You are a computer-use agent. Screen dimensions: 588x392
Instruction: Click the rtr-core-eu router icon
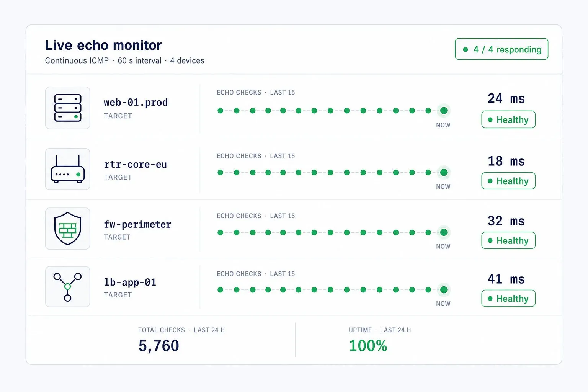point(68,169)
